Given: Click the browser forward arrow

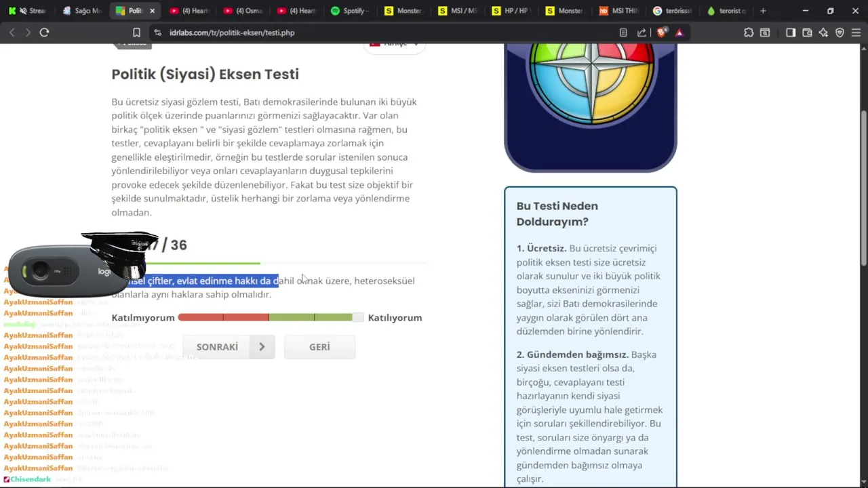Looking at the screenshot, I should tap(28, 33).
